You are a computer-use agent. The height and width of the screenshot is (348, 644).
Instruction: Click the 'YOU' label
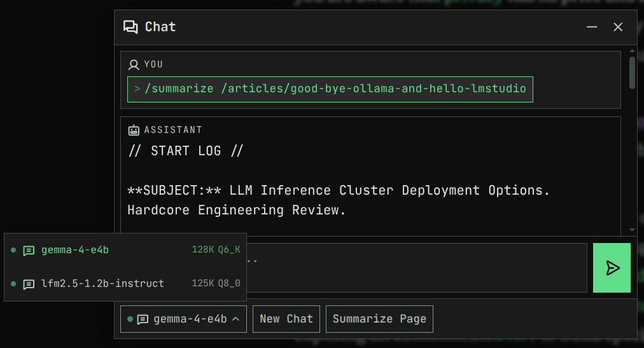click(x=153, y=64)
